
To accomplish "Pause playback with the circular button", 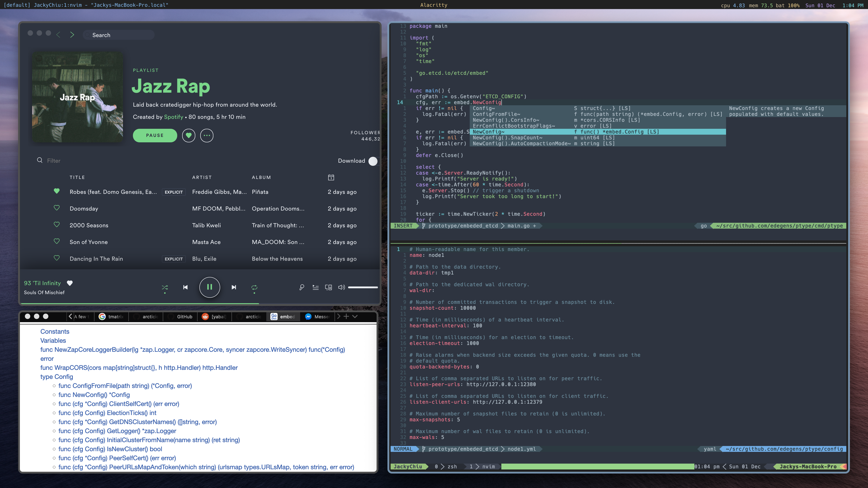I will click(x=210, y=287).
